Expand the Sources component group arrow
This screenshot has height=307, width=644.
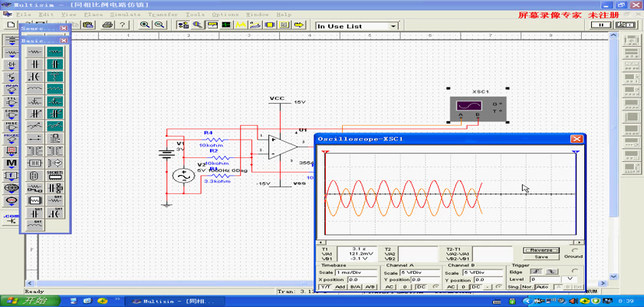click(11, 44)
